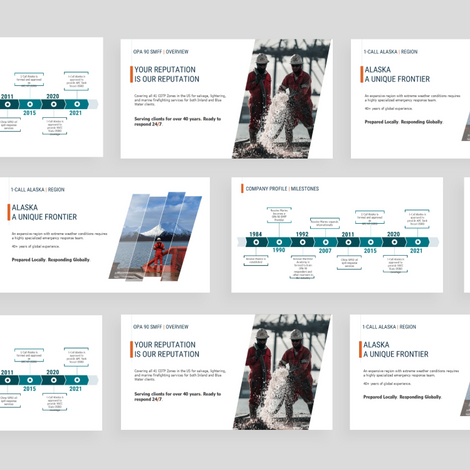Select the timeline marker above 2007
Screen dimensions: 470x470
[326, 242]
